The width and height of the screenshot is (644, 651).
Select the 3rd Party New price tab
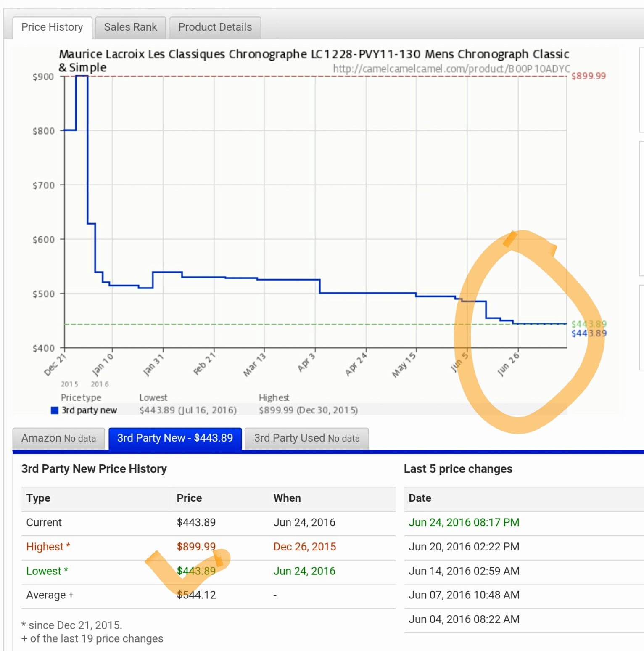tap(175, 438)
